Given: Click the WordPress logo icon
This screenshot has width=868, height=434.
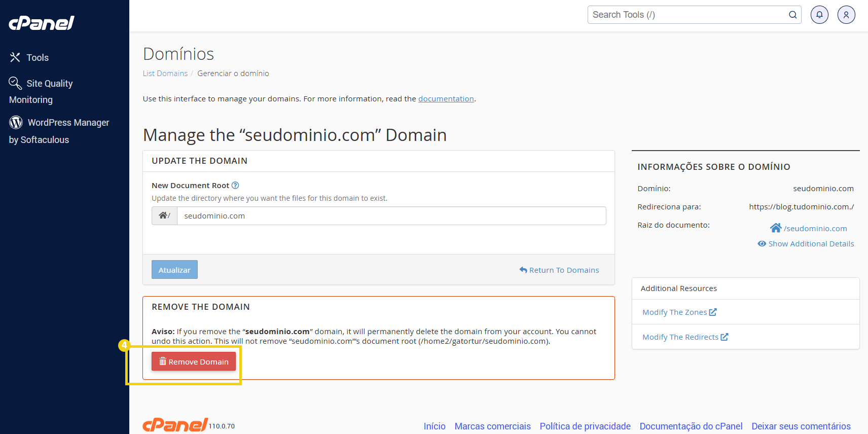Looking at the screenshot, I should [16, 122].
